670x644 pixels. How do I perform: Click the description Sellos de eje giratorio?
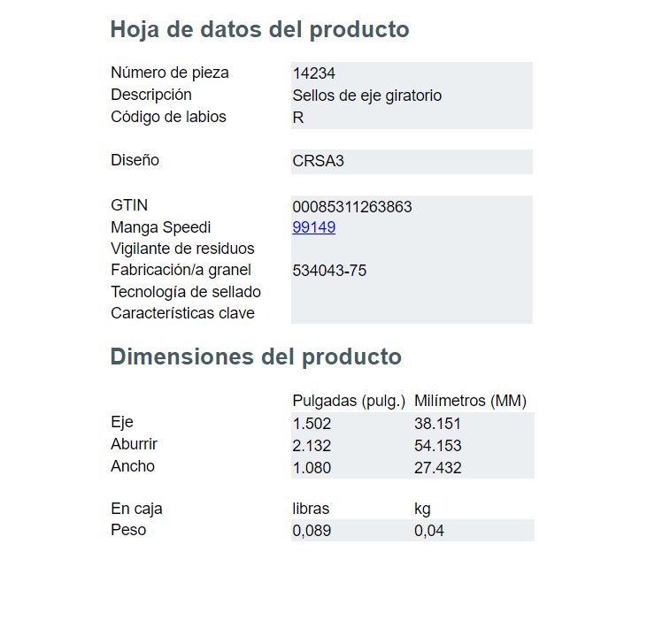coord(367,96)
